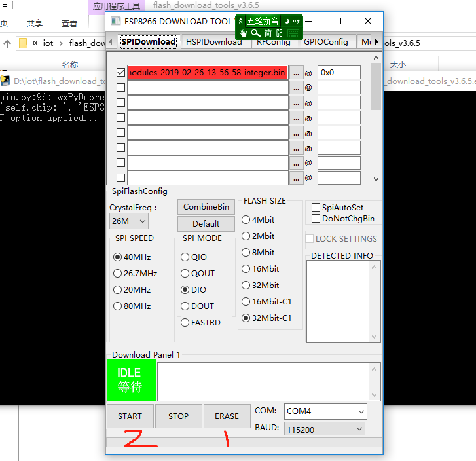Open Explorer 共享 ribbon tab
The height and width of the screenshot is (461, 476).
point(35,24)
